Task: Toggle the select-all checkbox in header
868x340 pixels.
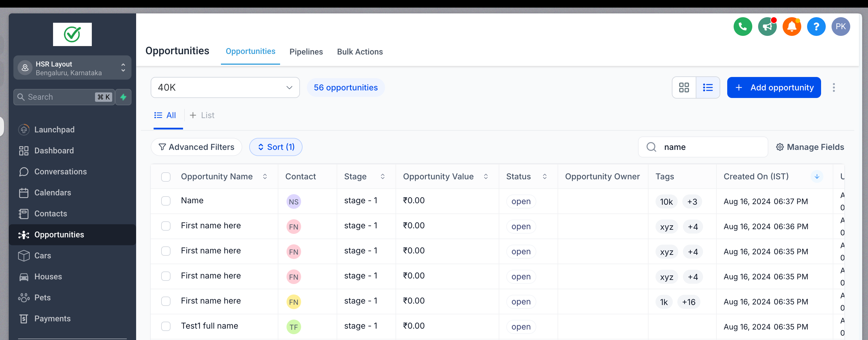Action: click(x=166, y=177)
